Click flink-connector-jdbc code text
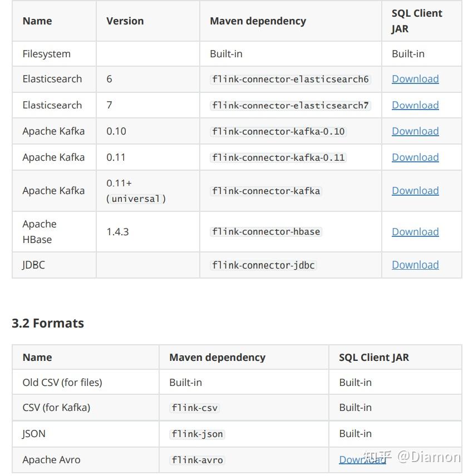The width and height of the screenshot is (473, 476). coord(263,265)
